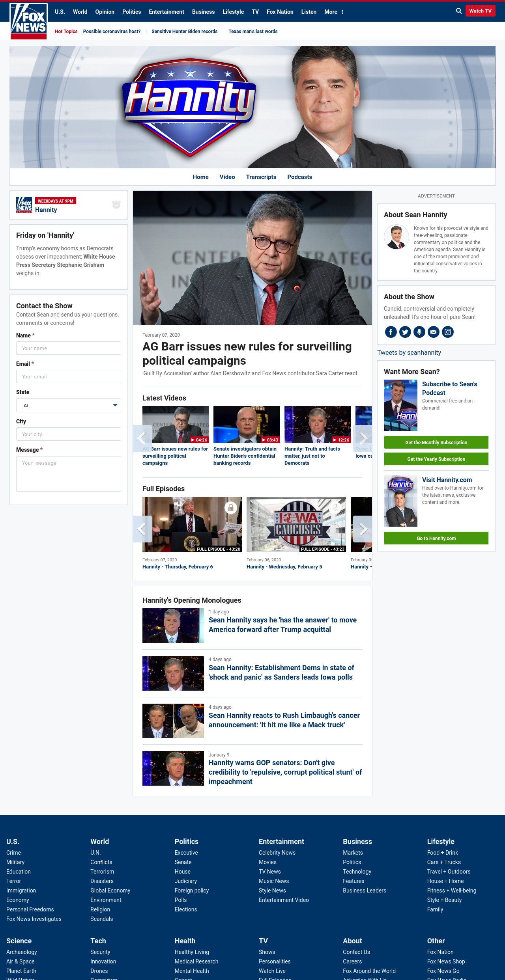Click Get the Monthly Subscription

(x=436, y=442)
